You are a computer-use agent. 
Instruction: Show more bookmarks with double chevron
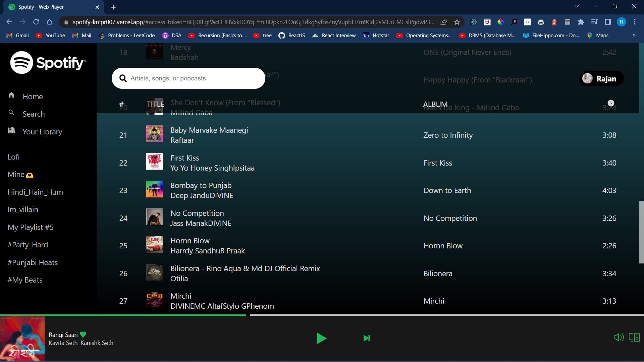click(x=634, y=35)
